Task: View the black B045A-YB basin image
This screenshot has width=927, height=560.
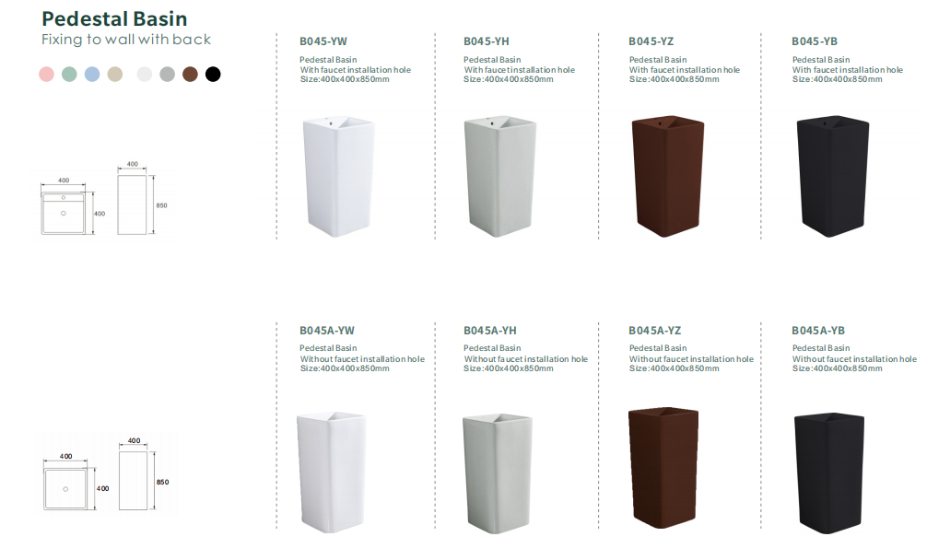Action: tap(829, 473)
